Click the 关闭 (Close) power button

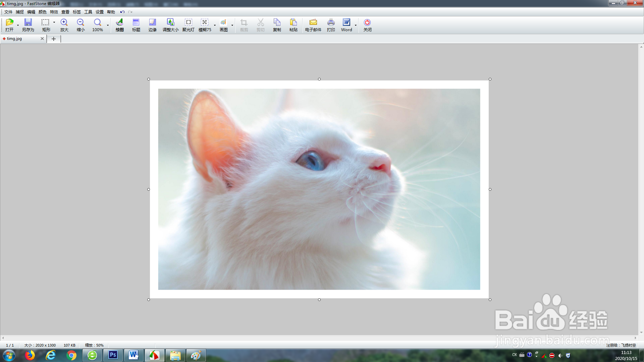(x=367, y=25)
